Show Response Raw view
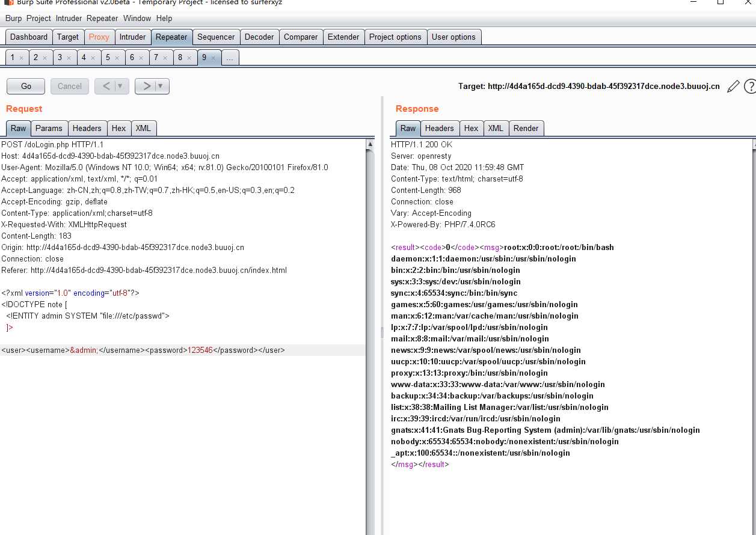The height and width of the screenshot is (535, 756). 408,128
